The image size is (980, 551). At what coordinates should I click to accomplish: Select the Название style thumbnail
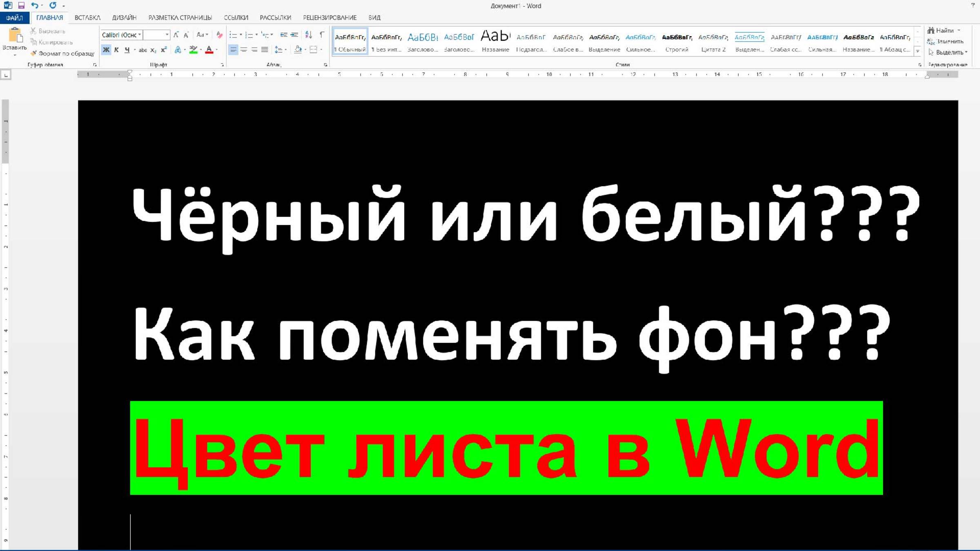click(x=495, y=41)
